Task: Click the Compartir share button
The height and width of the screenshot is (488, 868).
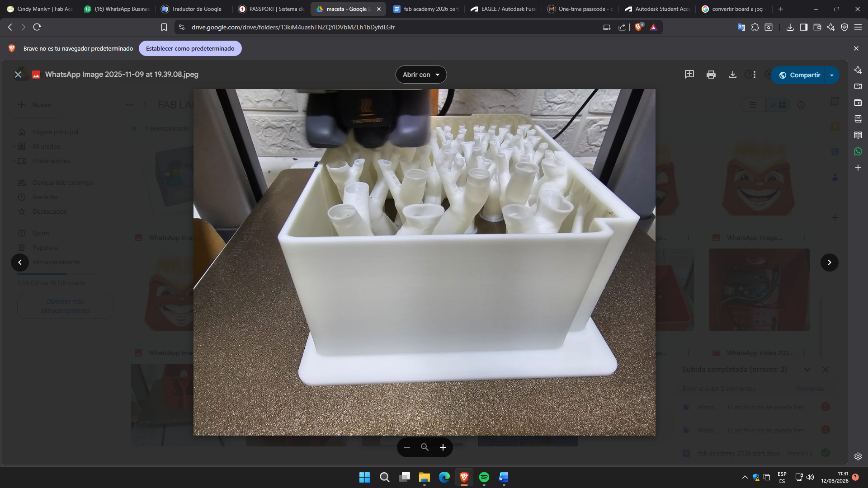Action: coord(799,75)
